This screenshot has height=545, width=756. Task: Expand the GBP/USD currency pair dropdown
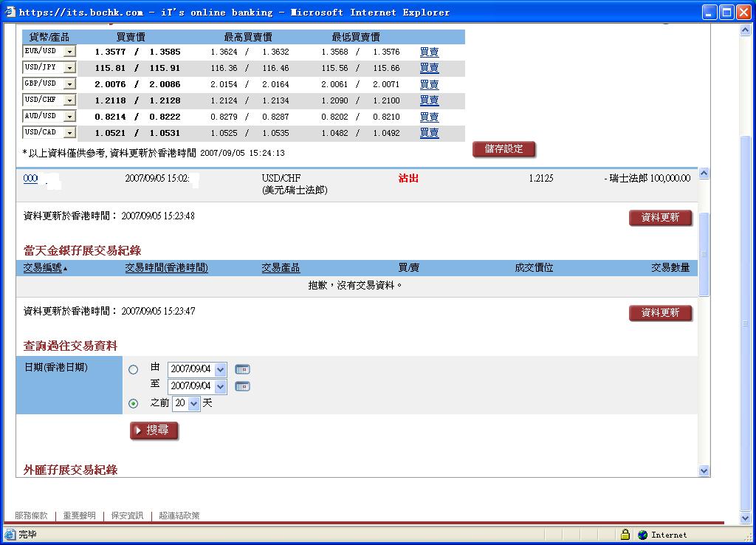click(x=70, y=84)
